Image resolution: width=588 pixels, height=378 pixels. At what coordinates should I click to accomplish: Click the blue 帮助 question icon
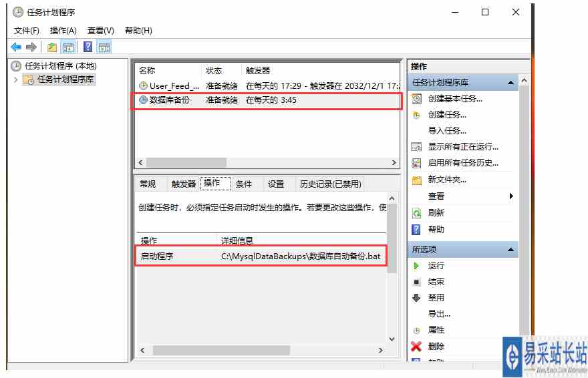coord(416,229)
